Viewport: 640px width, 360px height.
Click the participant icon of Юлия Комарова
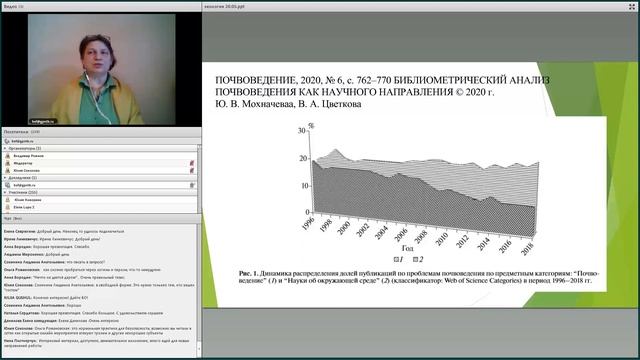coord(7,200)
